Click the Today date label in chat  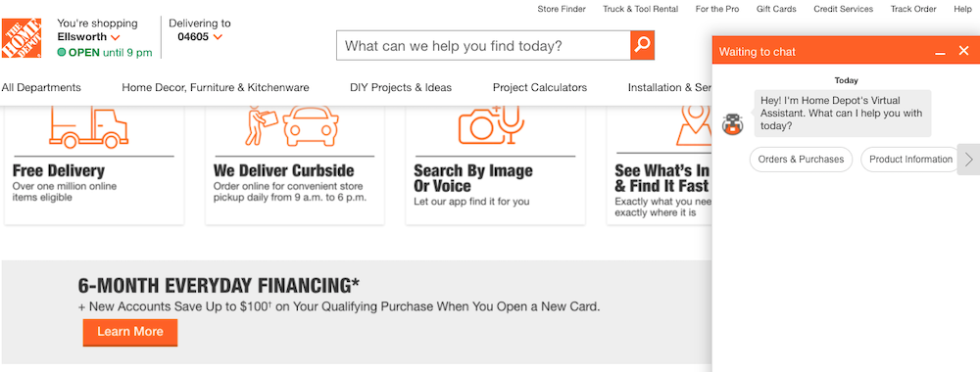coord(847,80)
